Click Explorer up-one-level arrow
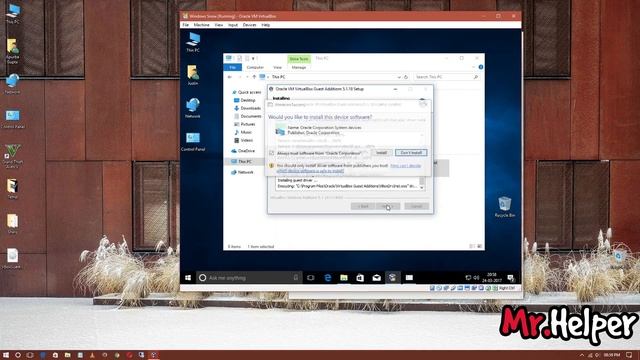 click(x=254, y=77)
